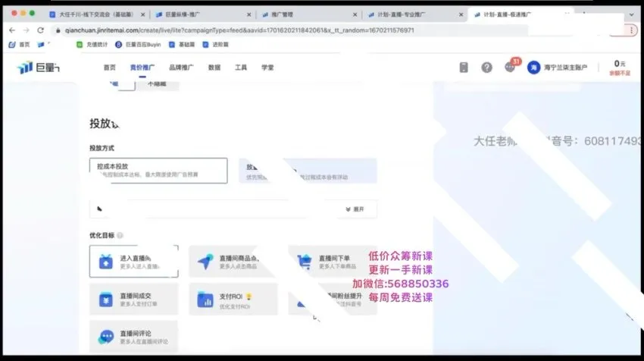
Task: Click the mobile phone icon in header
Action: [x=464, y=67]
